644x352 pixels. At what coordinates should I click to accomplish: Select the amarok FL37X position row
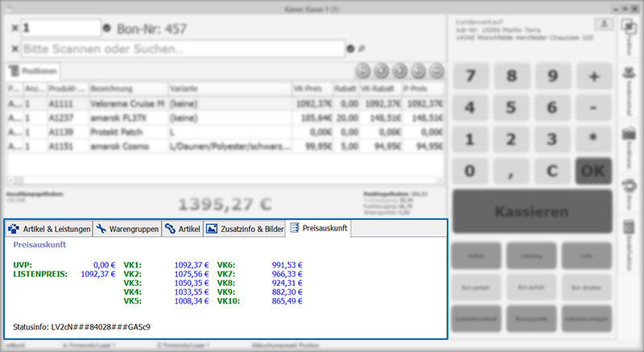225,118
